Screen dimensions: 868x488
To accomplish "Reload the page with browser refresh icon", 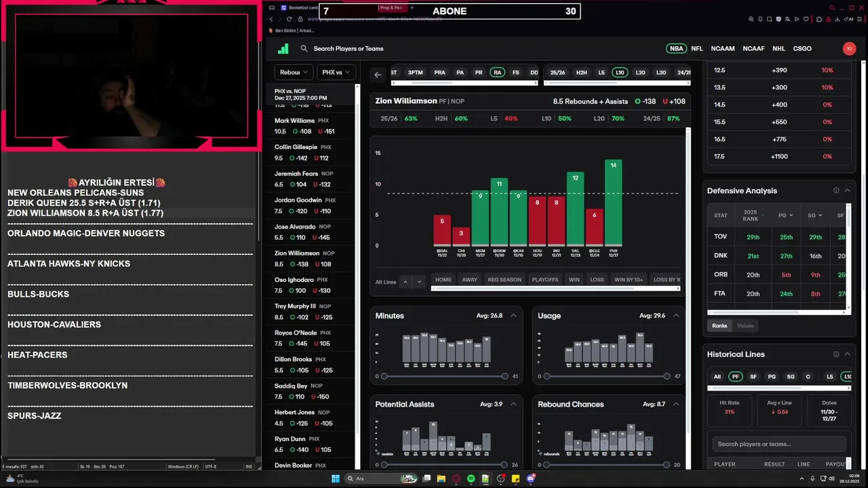I will pos(290,19).
